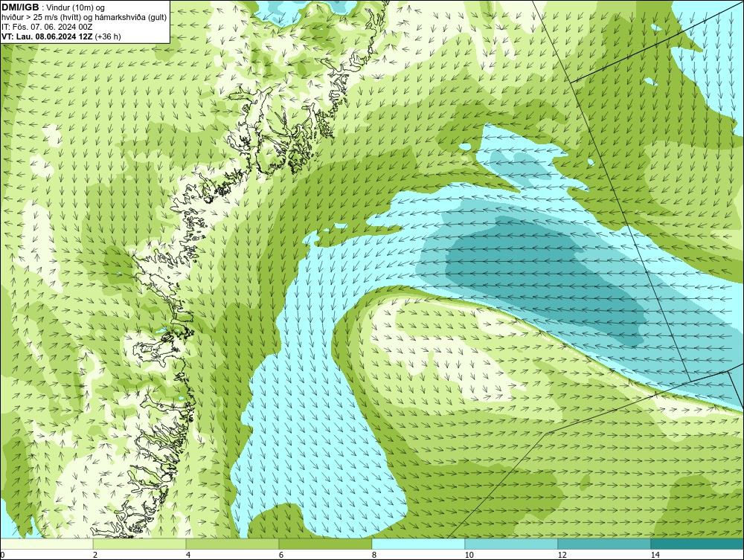The image size is (744, 560).
Task: Click the 'Vindur (10m) og' legend text
Action: (x=76, y=8)
